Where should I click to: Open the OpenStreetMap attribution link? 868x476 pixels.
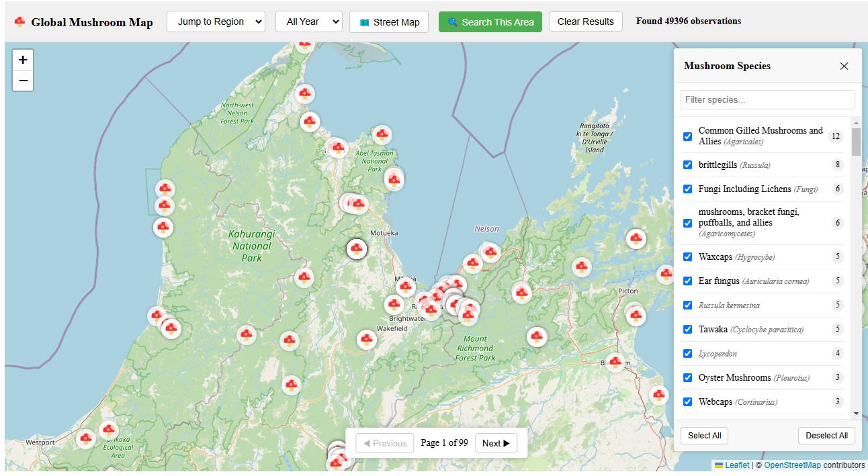tap(792, 465)
